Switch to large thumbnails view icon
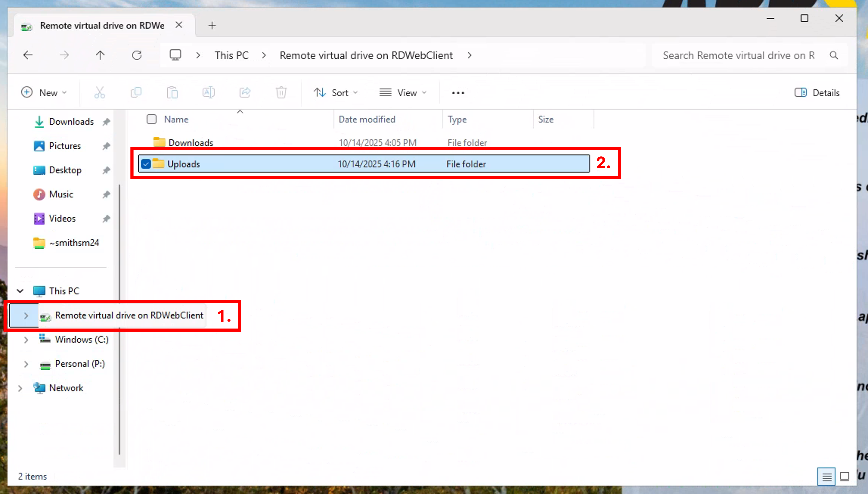 [845, 476]
